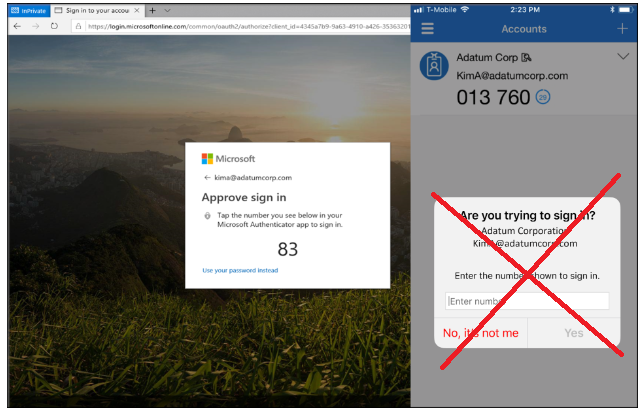Tap No, it's not me

point(481,333)
